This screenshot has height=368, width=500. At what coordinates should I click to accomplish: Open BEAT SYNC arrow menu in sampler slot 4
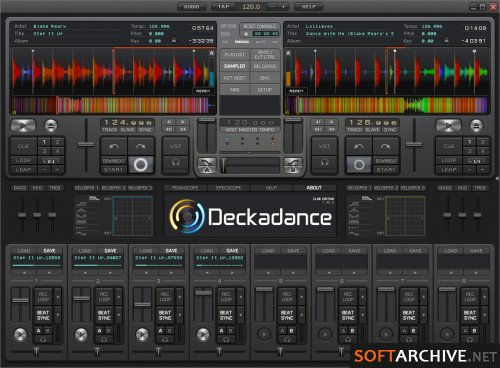coord(241,315)
